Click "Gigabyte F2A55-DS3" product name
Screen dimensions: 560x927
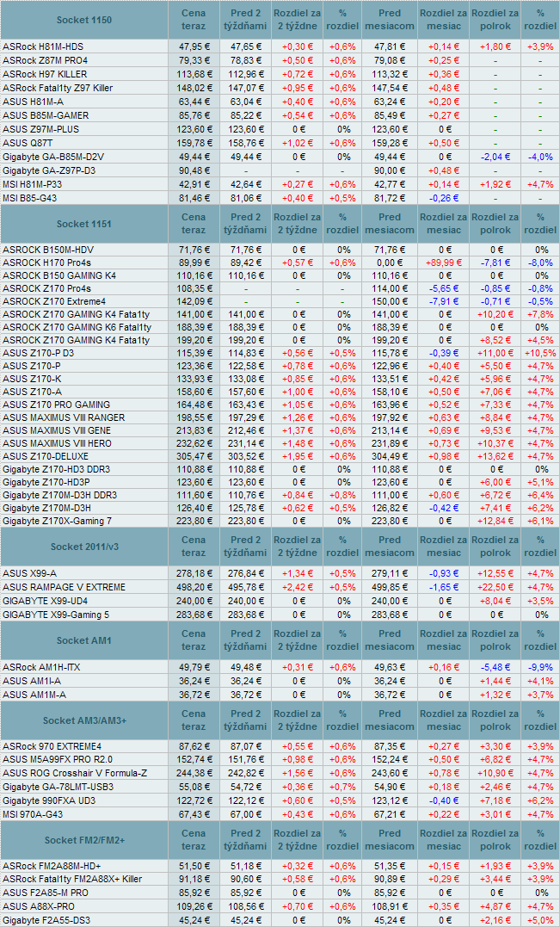(46, 919)
